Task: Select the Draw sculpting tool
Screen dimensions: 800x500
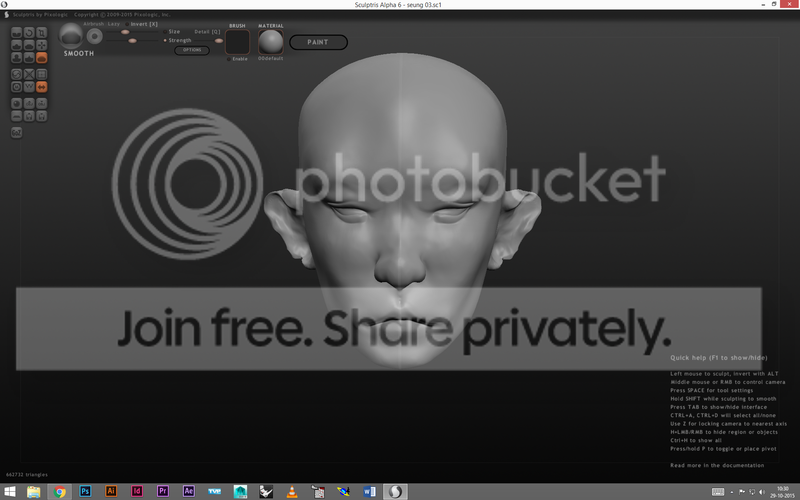Action: [x=16, y=45]
